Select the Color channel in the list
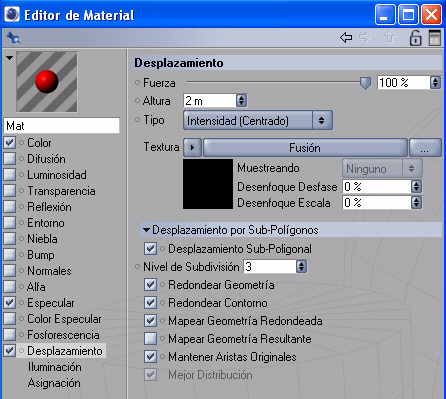 39,143
